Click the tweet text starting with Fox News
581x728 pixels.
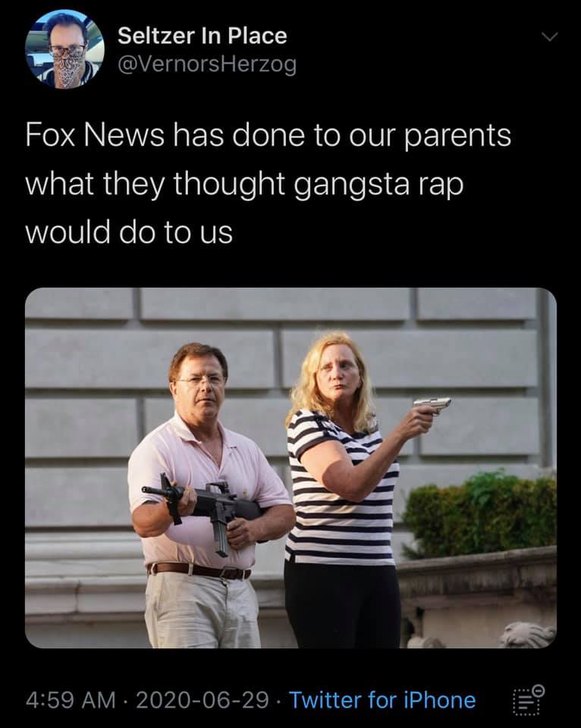click(268, 184)
